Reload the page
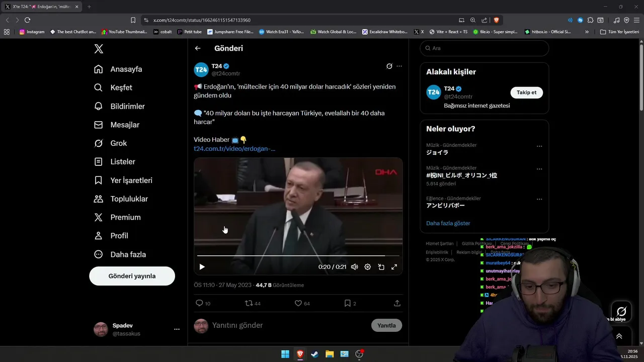The width and height of the screenshot is (644, 362). [x=28, y=20]
